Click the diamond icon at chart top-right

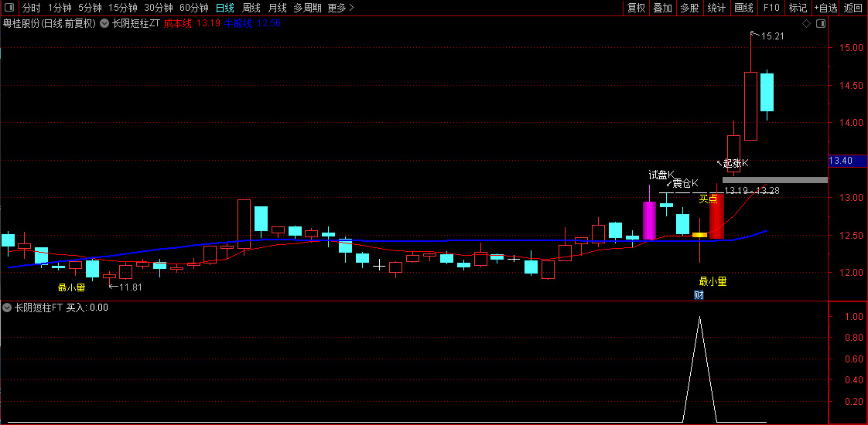coord(807,24)
